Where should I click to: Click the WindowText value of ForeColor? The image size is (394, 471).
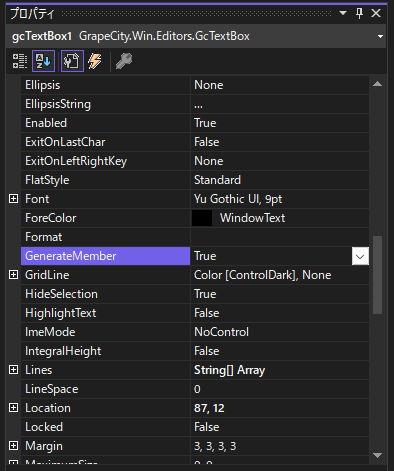pyautogui.click(x=252, y=218)
